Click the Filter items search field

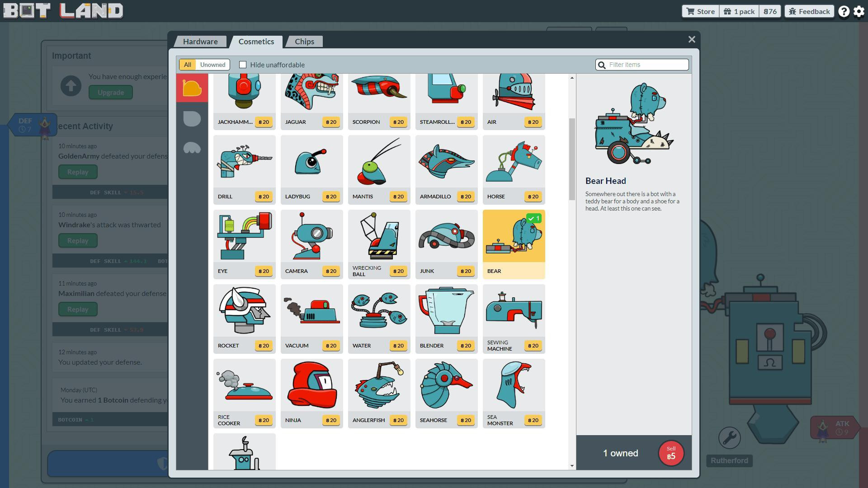(x=642, y=65)
